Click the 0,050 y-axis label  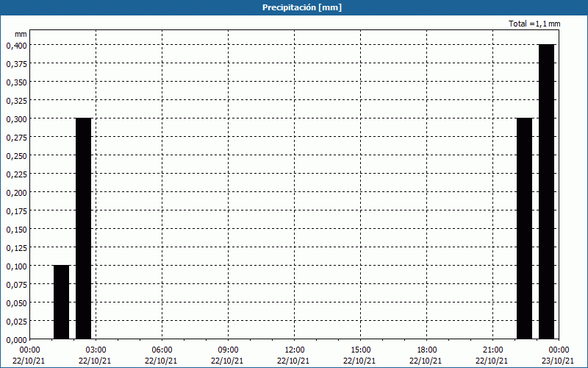[x=16, y=303]
